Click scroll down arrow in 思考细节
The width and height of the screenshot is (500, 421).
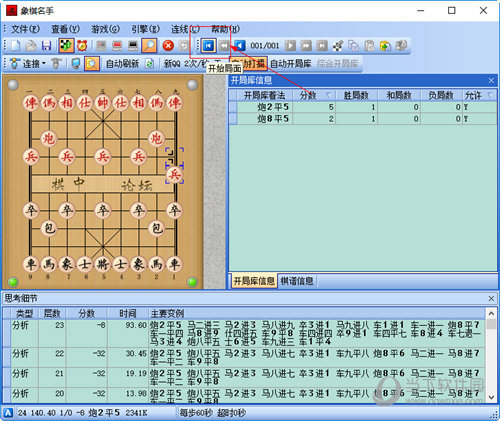pos(491,397)
